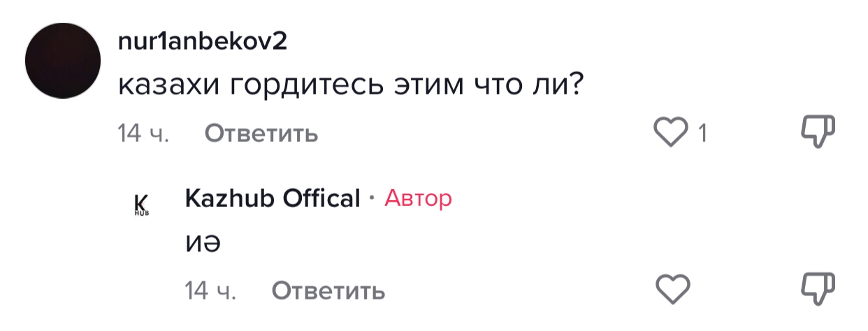Select the 14 ч. timestamp under Kazhub reply
The width and height of the screenshot is (868, 331).
click(210, 290)
